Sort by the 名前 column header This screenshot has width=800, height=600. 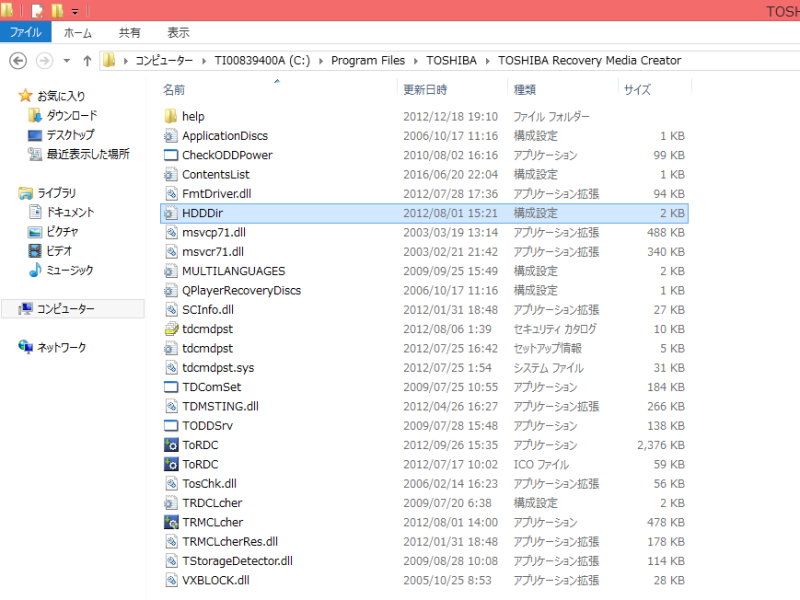[174, 90]
